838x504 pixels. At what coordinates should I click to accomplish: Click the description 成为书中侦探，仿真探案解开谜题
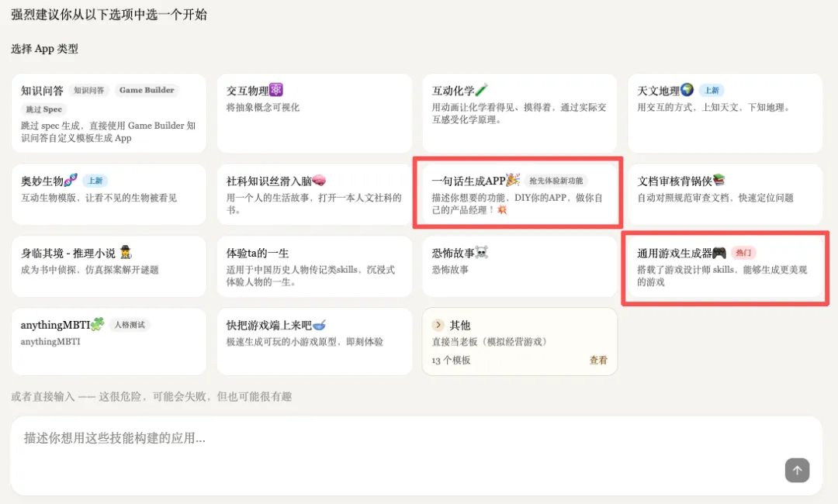[x=90, y=270]
